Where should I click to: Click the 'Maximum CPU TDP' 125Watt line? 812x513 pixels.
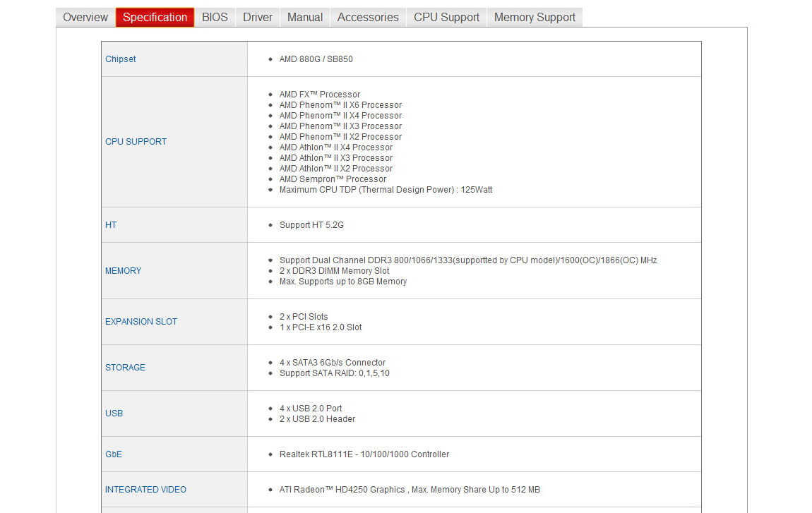tap(386, 190)
